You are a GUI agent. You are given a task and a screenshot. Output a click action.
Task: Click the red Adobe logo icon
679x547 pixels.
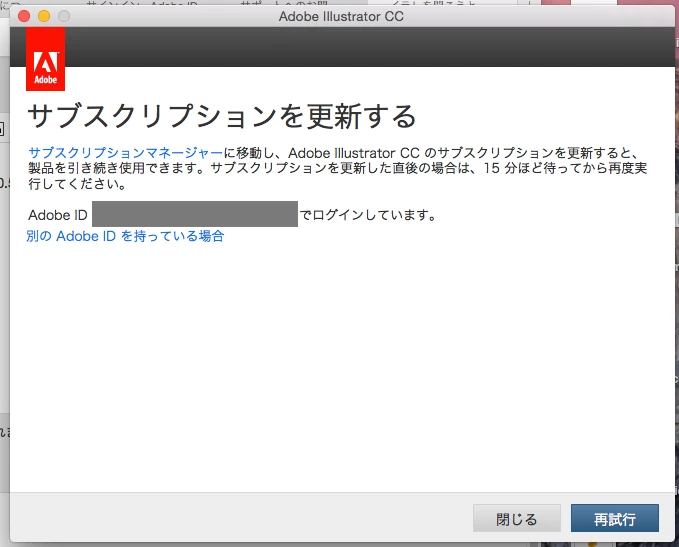[45, 59]
